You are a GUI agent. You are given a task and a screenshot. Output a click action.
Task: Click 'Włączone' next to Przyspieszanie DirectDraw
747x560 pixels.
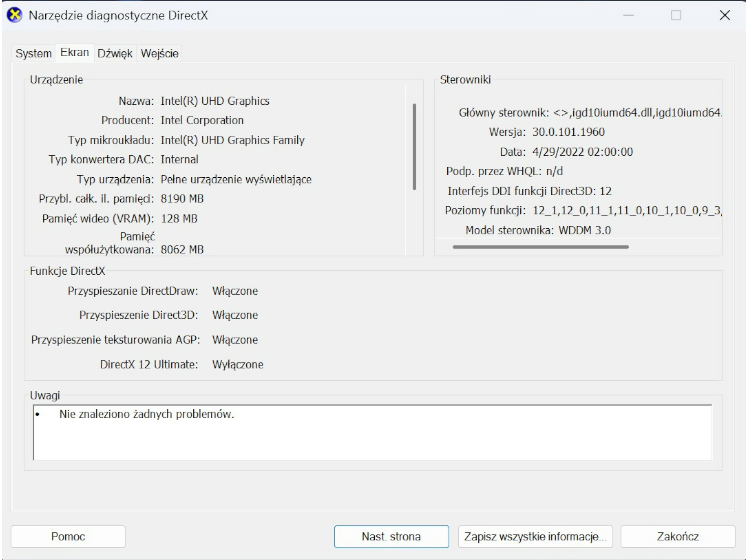click(x=235, y=291)
